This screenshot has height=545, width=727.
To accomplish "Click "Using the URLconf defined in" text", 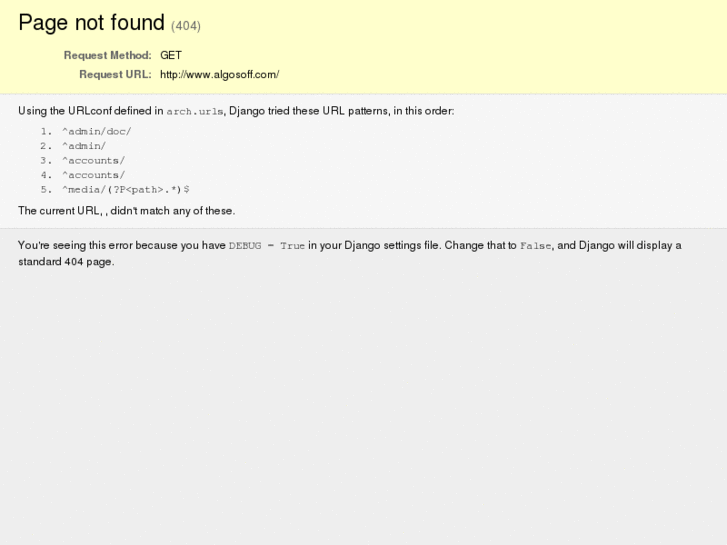I will [x=90, y=111].
